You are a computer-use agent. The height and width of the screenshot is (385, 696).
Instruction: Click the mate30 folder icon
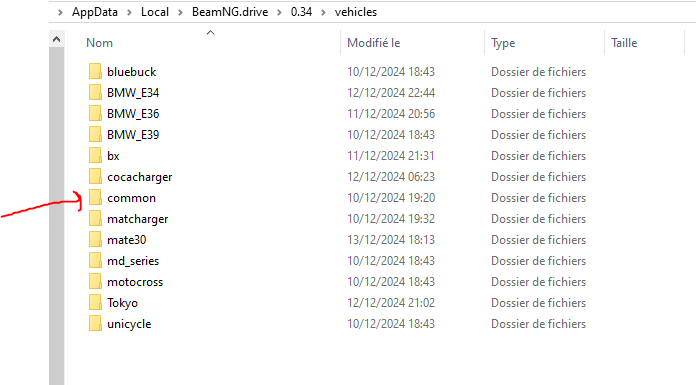click(x=95, y=239)
